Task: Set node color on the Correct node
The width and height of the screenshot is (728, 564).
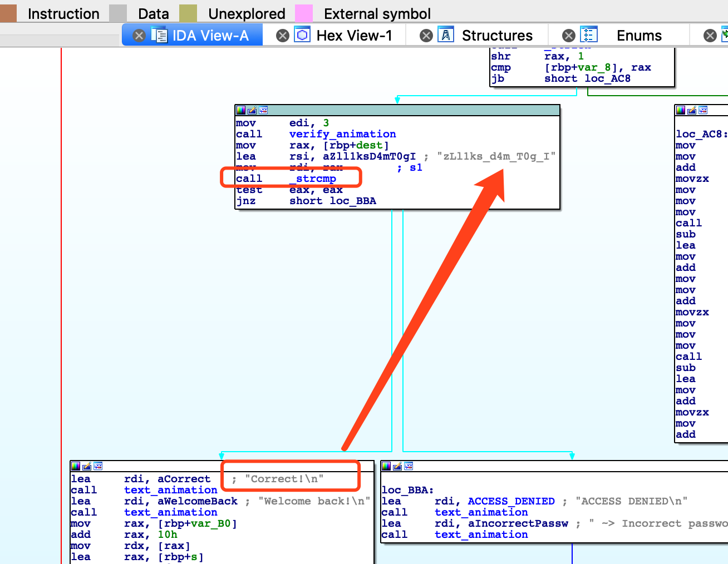Action: (x=76, y=466)
